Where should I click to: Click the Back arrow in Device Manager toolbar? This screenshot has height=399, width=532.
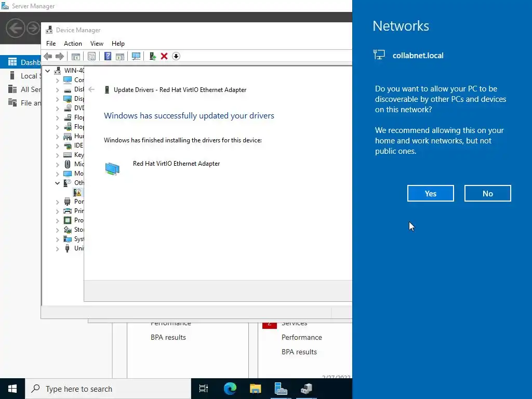click(x=48, y=56)
